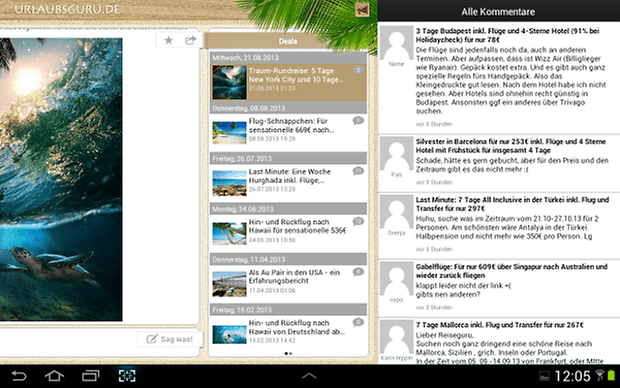Open 'Traum-Rundreise: 5 Tage New York City' title
The height and width of the screenshot is (388, 620).
[x=296, y=75]
